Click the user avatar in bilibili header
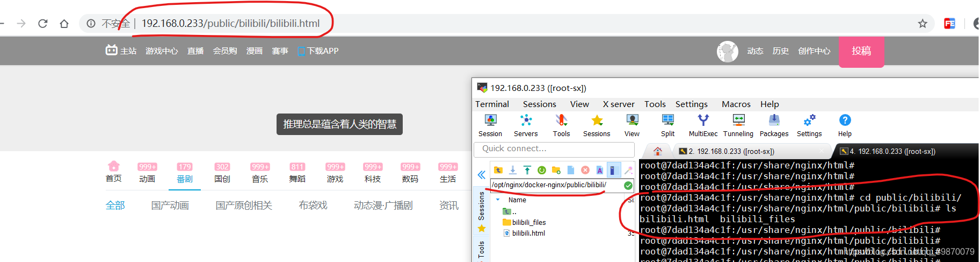Image resolution: width=980 pixels, height=262 pixels. coord(728,52)
